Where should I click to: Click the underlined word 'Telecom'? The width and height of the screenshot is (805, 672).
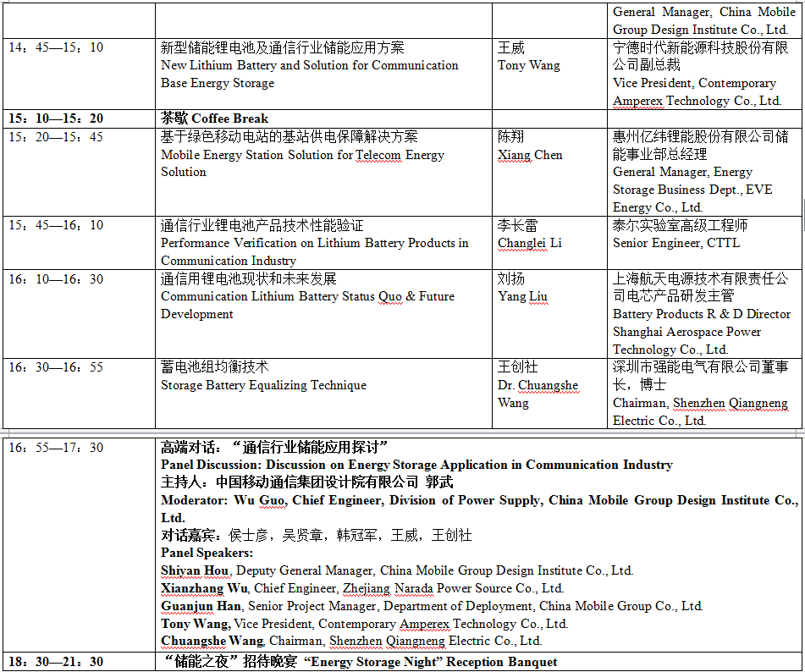[378, 155]
